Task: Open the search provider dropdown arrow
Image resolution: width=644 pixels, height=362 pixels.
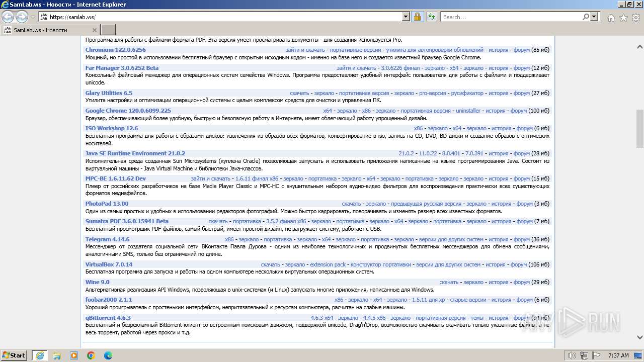Action: tap(595, 17)
